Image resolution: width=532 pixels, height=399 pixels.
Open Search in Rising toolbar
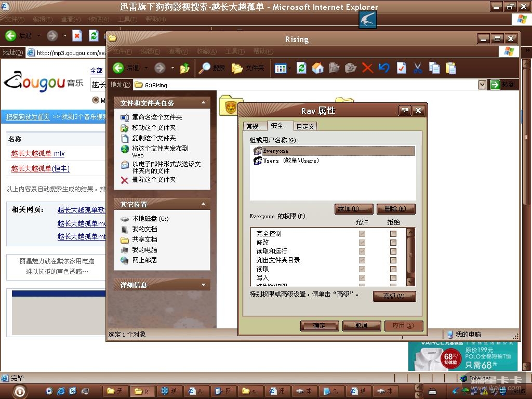[x=211, y=68]
